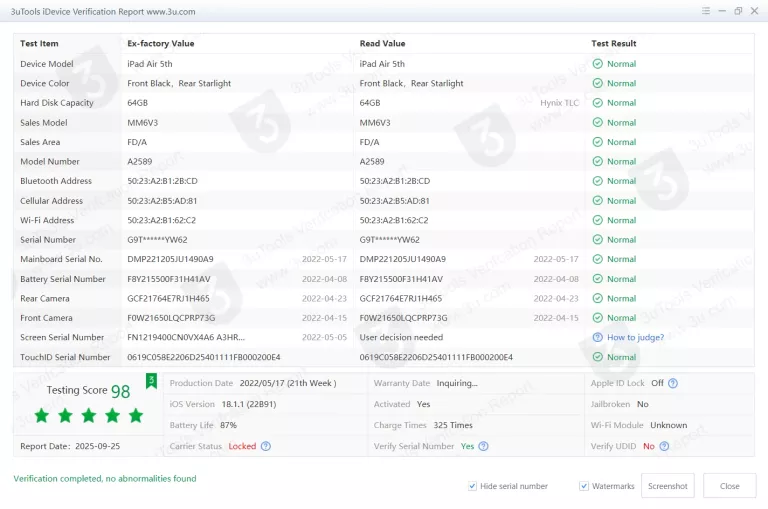768x509 pixels.
Task: Click the Production Date 2022/05/17 value
Action: point(288,383)
